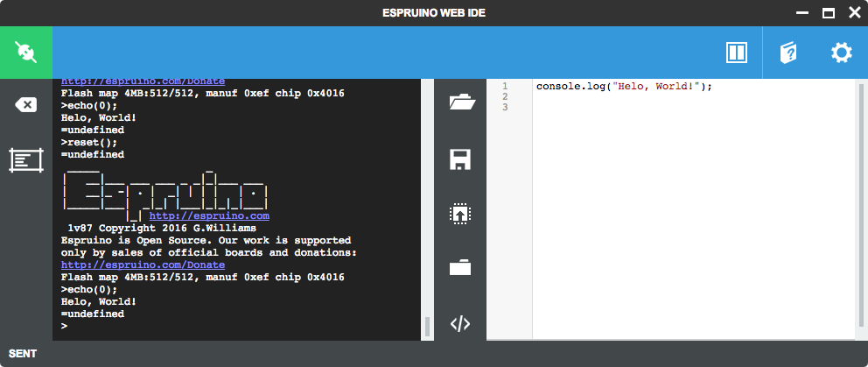
Task: Click the console.log code line in the editor
Action: 624,87
